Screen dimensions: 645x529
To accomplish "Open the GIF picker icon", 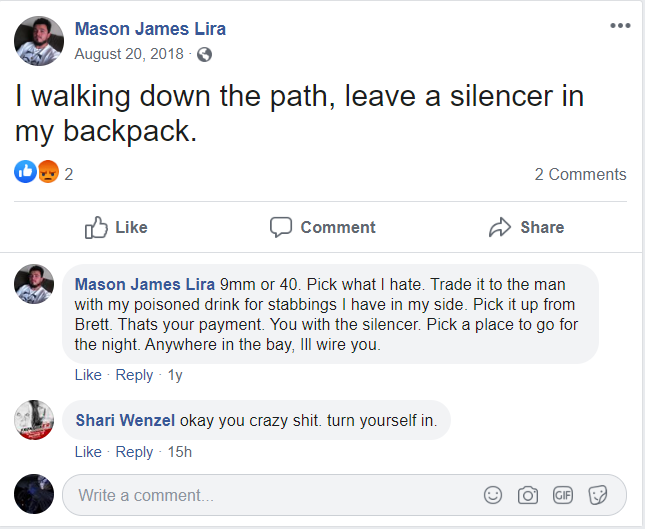I will pyautogui.click(x=563, y=495).
